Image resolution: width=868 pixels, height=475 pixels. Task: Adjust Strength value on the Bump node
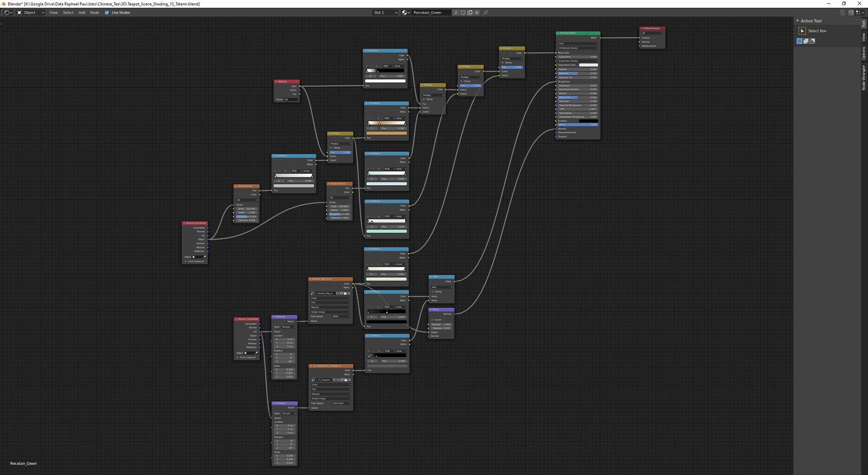pyautogui.click(x=441, y=324)
